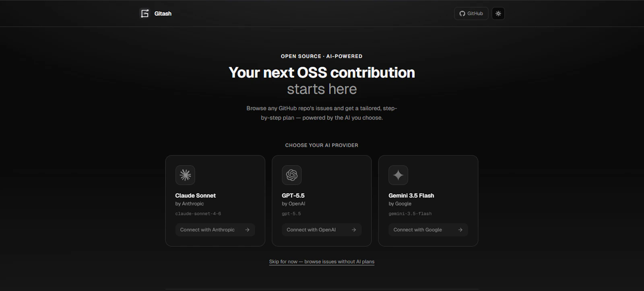This screenshot has height=291, width=644.
Task: Toggle the light/dark theme sun button
Action: coord(498,13)
